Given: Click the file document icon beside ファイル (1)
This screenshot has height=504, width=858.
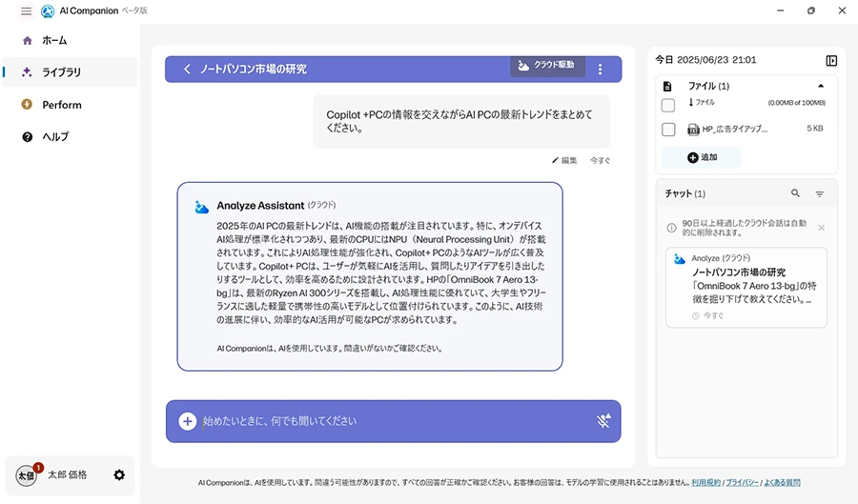Looking at the screenshot, I should click(667, 87).
